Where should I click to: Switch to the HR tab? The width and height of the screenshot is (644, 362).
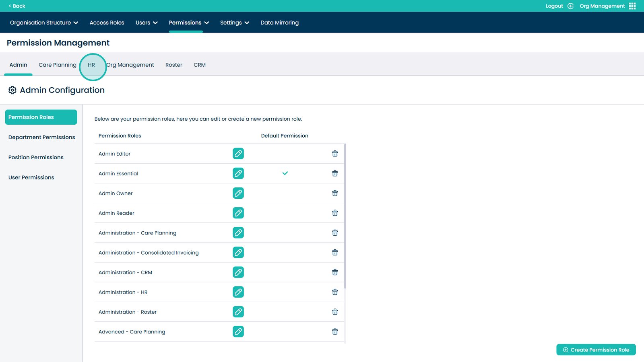pos(91,65)
